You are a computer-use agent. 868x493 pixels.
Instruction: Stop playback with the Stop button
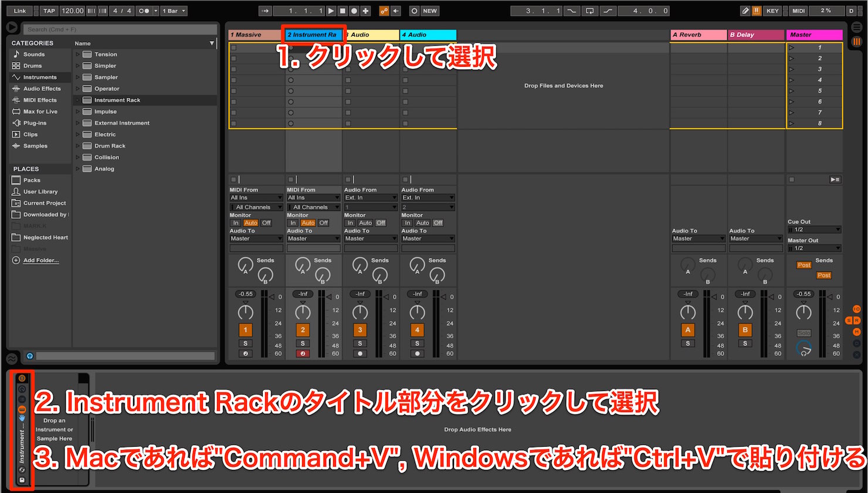tap(343, 11)
